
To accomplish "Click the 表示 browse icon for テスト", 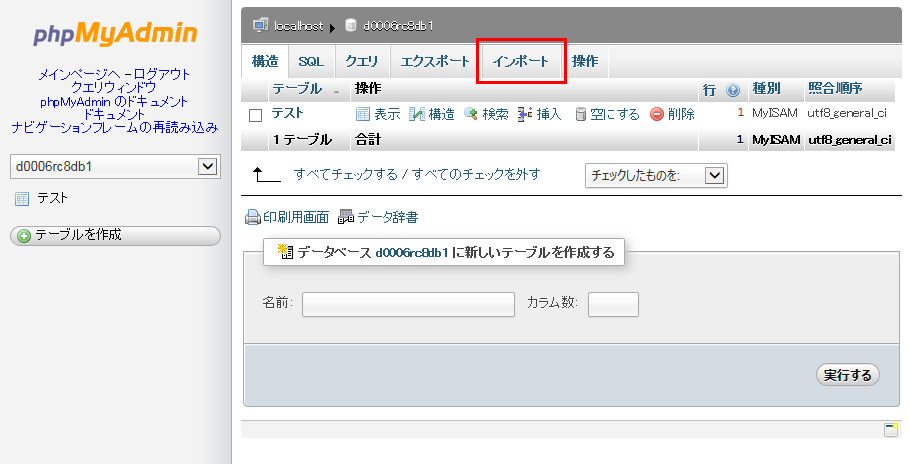I will [363, 114].
